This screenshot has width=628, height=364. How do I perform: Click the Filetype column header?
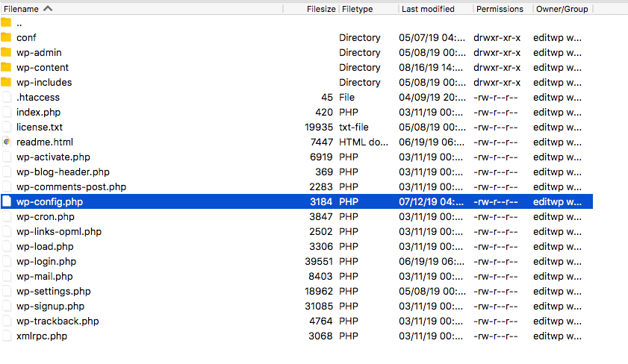click(x=357, y=9)
